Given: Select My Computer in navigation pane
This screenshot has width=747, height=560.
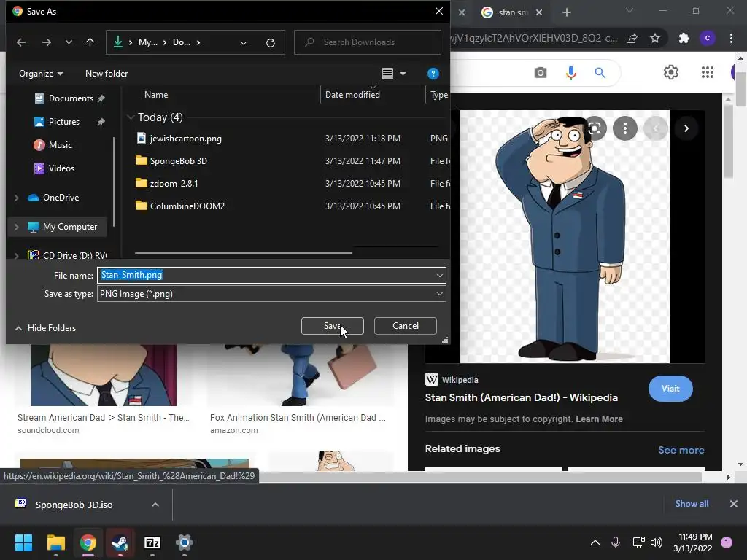Looking at the screenshot, I should [x=69, y=227].
